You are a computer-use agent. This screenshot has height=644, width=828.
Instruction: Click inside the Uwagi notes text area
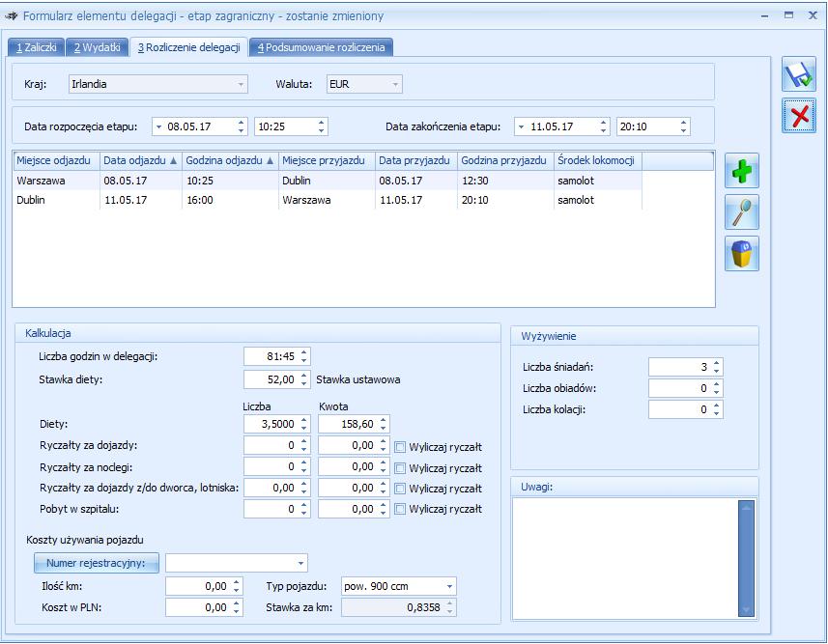click(625, 558)
